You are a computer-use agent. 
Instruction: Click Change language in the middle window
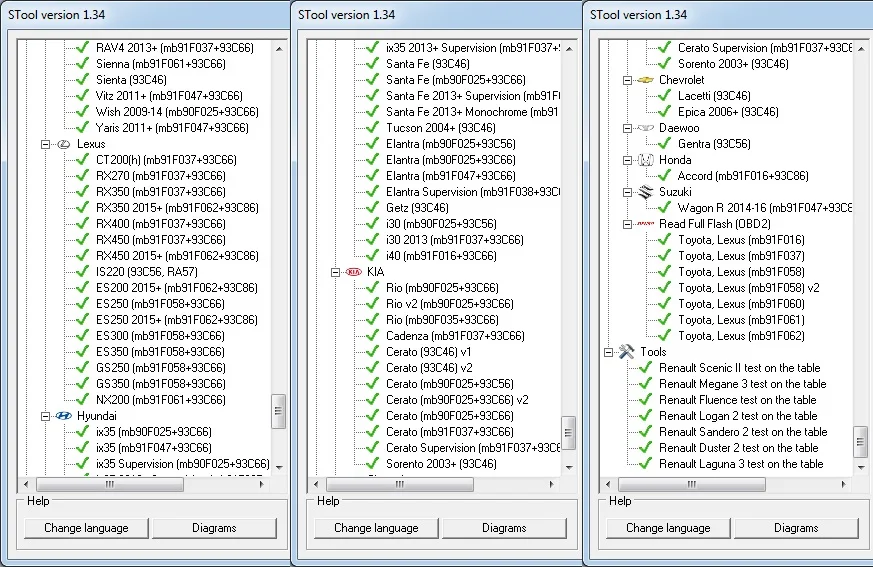click(376, 528)
